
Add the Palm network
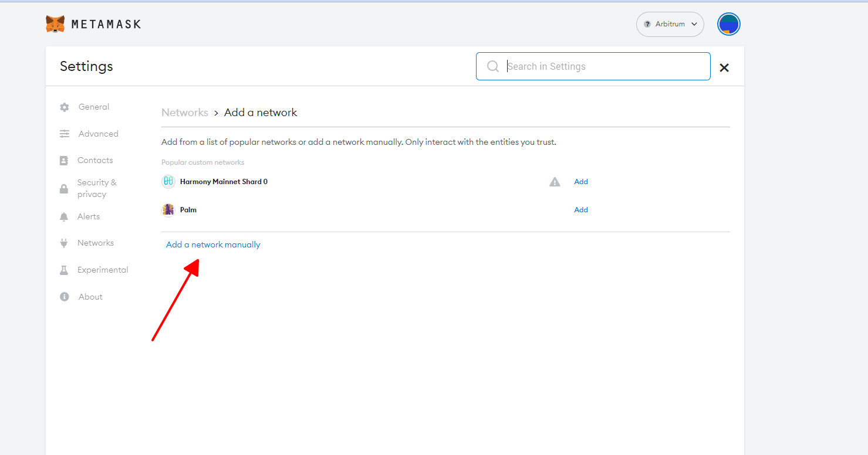tap(581, 210)
